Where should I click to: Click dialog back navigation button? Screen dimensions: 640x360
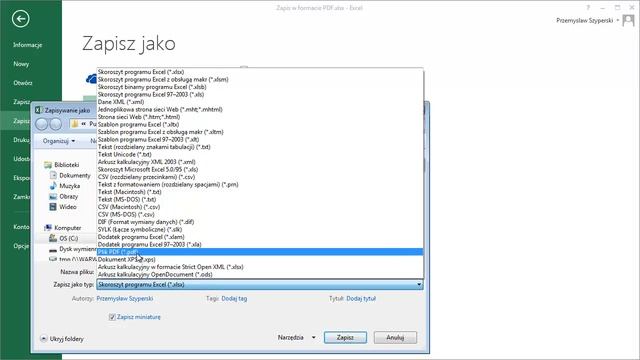pos(42,124)
